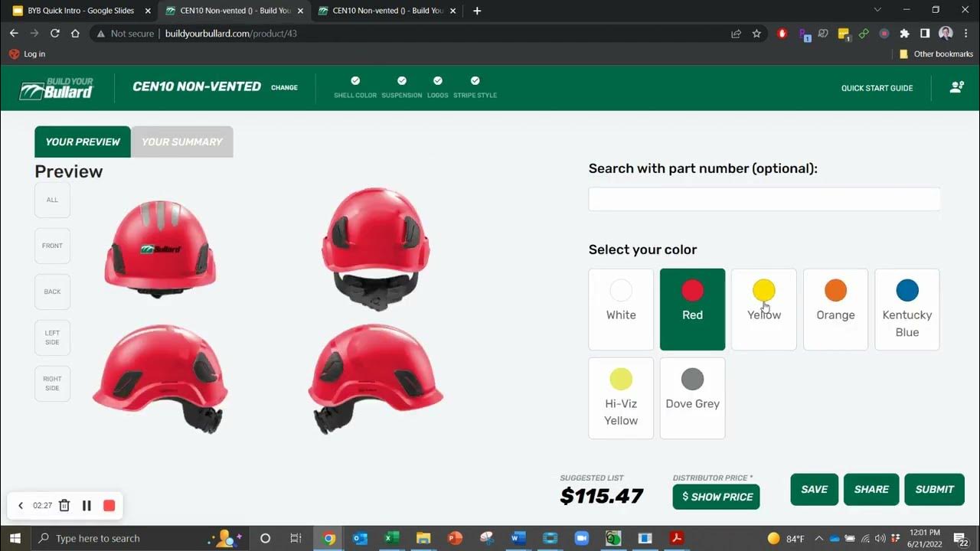This screenshot has width=980, height=551.
Task: Open Excel from the taskbar
Action: [x=391, y=538]
